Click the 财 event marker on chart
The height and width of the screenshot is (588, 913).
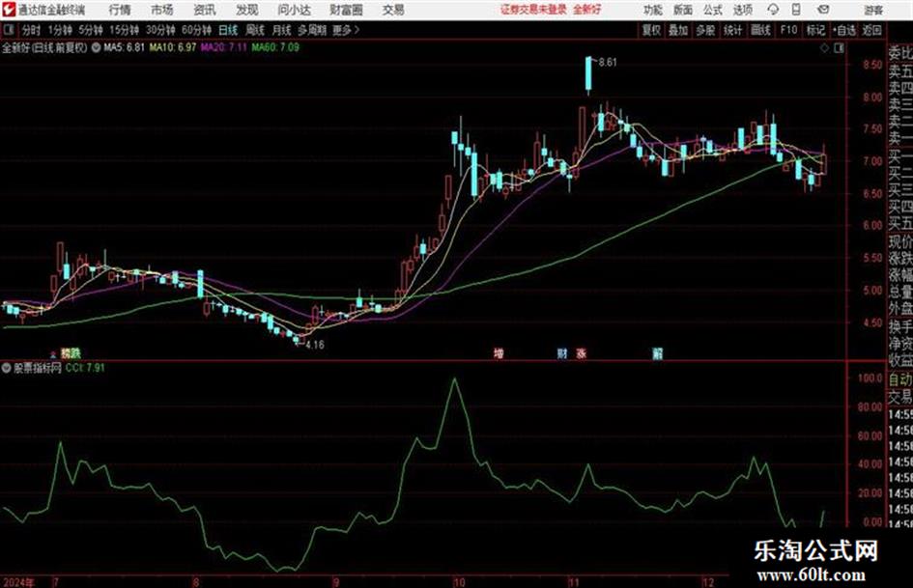pos(562,352)
